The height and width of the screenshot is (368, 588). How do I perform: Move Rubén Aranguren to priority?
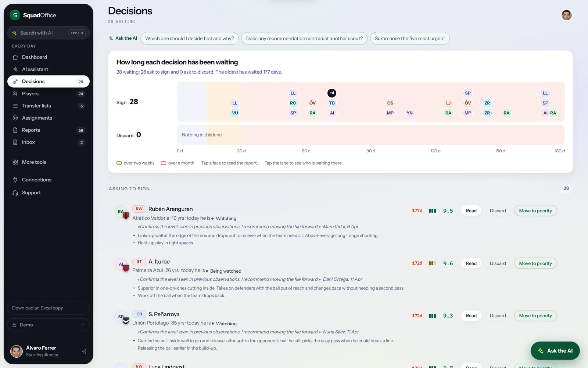(535, 211)
